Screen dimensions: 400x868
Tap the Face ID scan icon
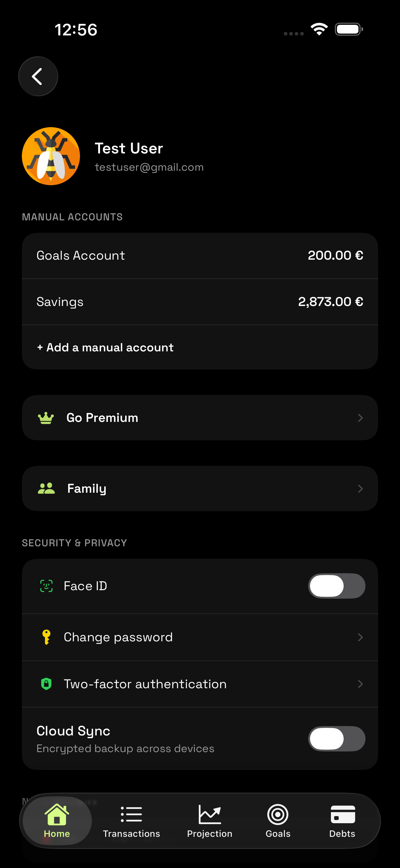click(x=46, y=586)
